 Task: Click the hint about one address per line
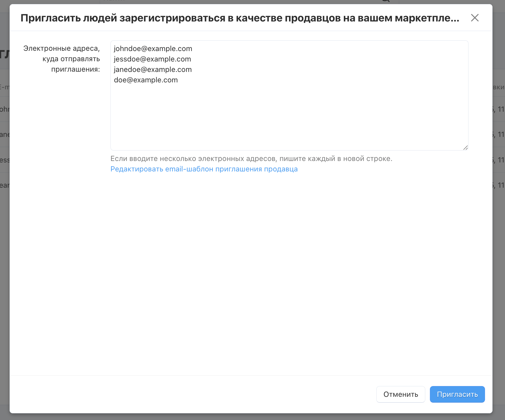251,159
